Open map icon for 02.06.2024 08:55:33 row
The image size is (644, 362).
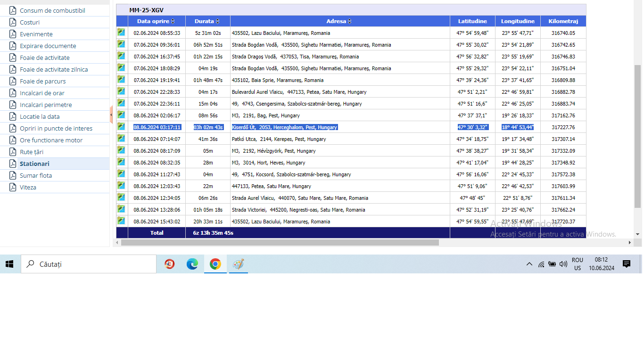click(122, 32)
